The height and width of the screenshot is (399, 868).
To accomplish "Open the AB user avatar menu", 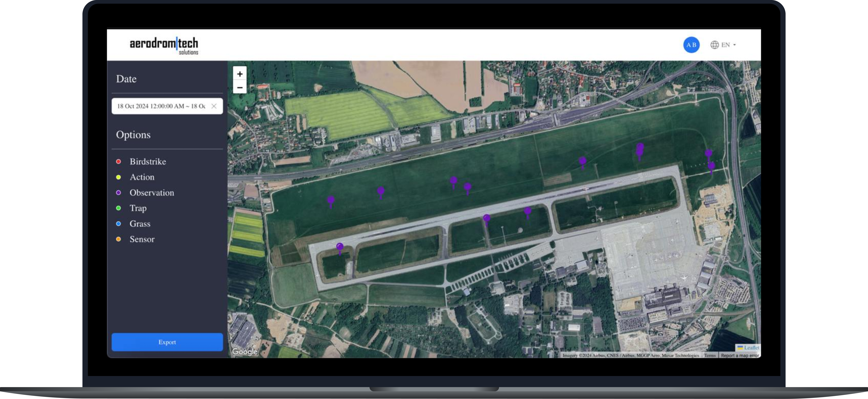I will [691, 45].
